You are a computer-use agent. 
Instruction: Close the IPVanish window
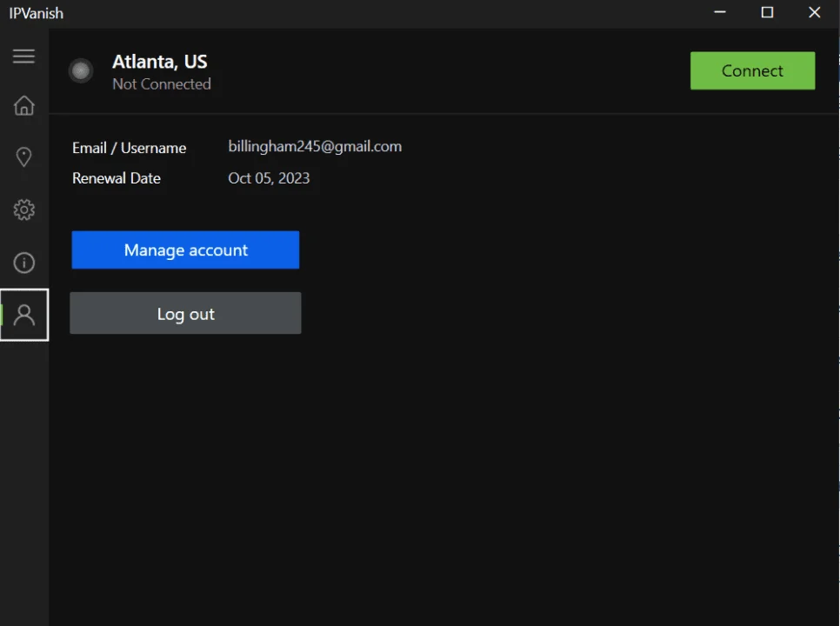[x=814, y=12]
